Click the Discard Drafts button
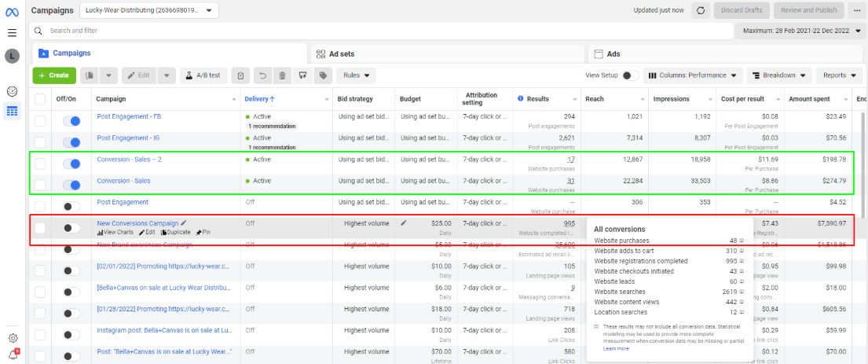This screenshot has width=868, height=364. (742, 10)
